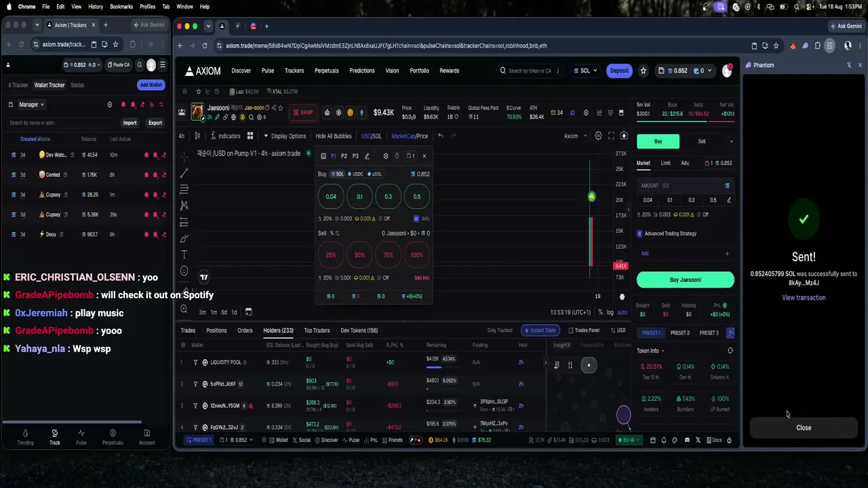
Task: Switch to the Top Traders tab
Action: (317, 331)
